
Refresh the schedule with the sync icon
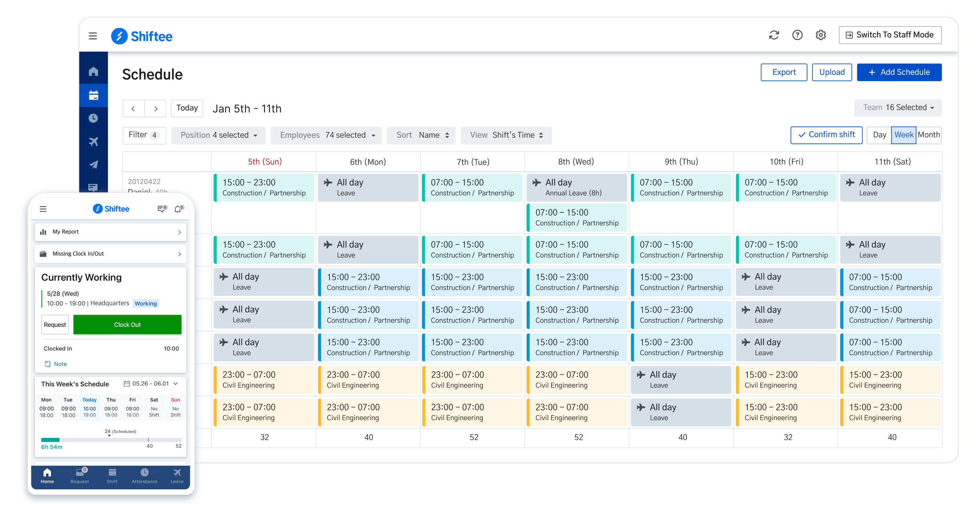(x=774, y=35)
